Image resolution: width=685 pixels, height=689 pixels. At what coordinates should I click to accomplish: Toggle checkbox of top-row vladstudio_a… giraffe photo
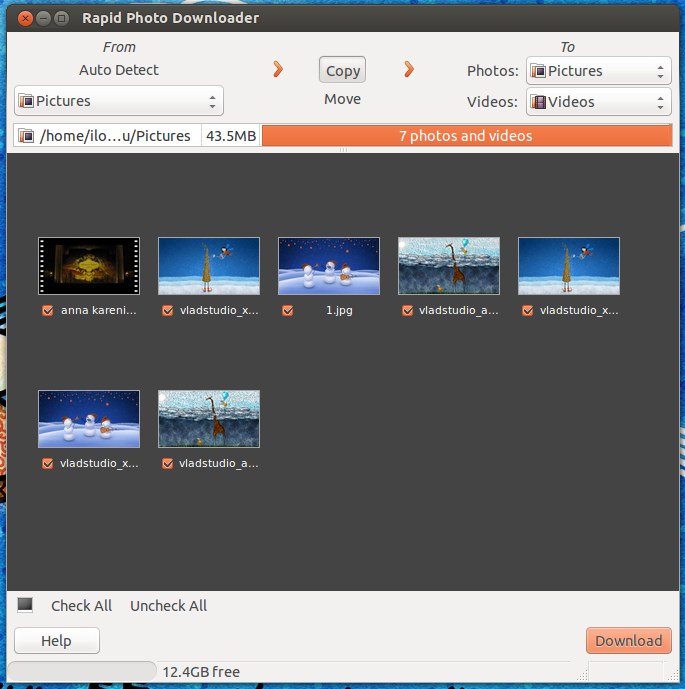click(x=407, y=311)
